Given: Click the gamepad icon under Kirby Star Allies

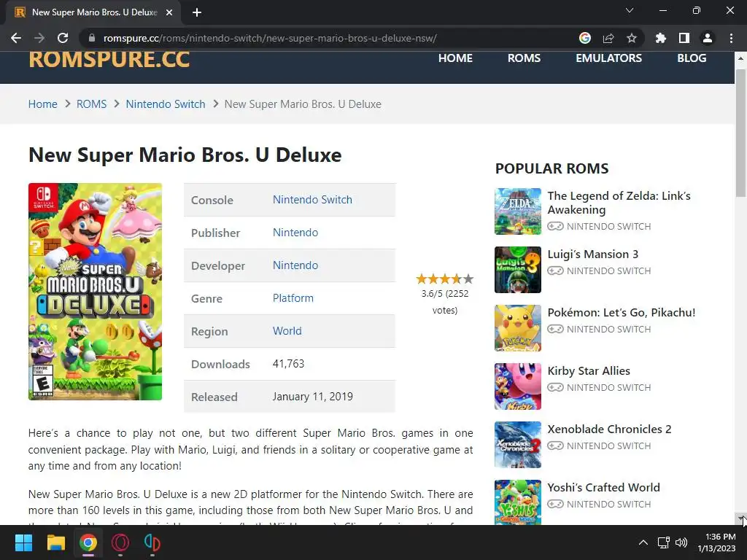Looking at the screenshot, I should pyautogui.click(x=555, y=388).
